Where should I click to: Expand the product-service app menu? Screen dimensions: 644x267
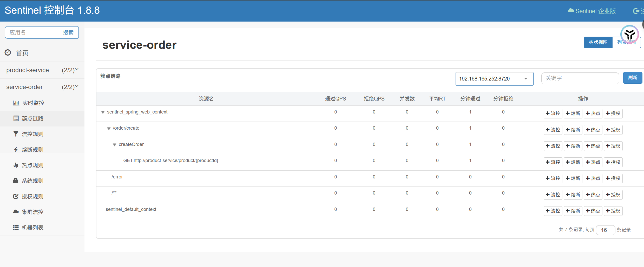(42, 70)
